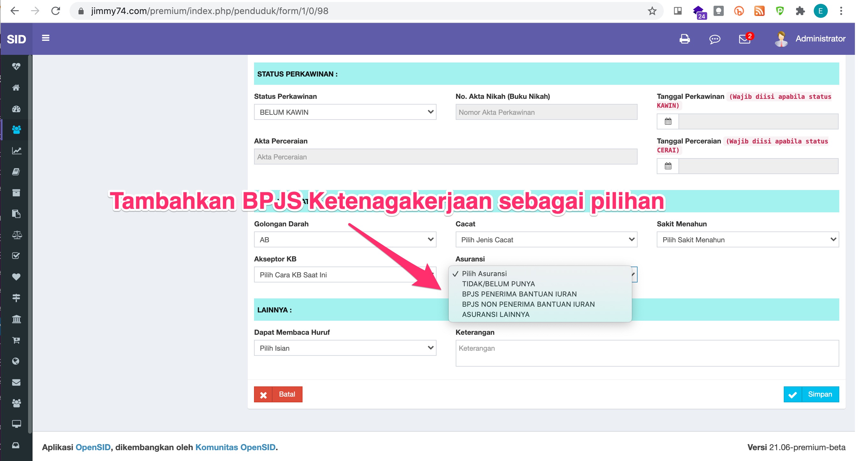Click the printer icon in the top bar
The image size is (868, 461).
pos(685,39)
